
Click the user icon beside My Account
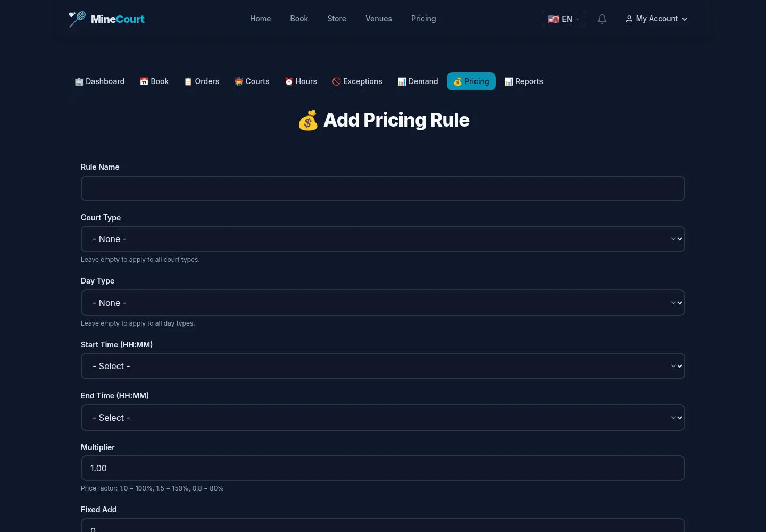629,19
